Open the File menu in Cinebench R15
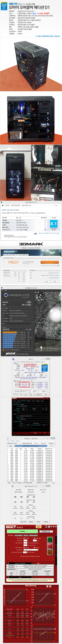This screenshot has height=644, width=62. point(2,290)
